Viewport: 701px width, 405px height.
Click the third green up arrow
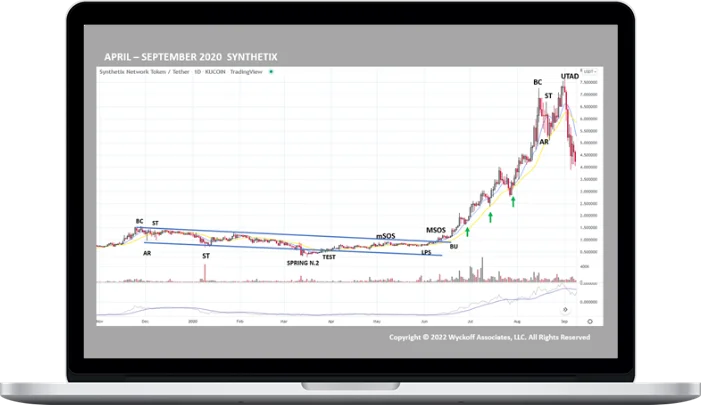point(513,202)
